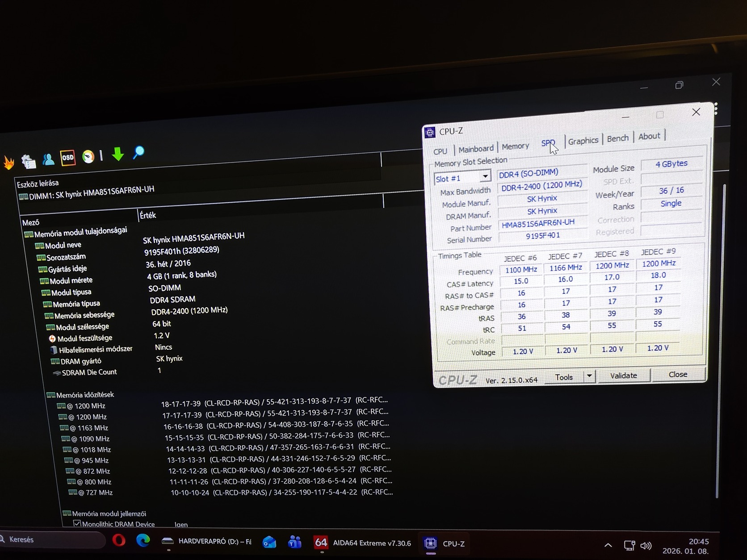The height and width of the screenshot is (560, 747).
Task: Open the OSD panel toolbar icon
Action: 68,157
